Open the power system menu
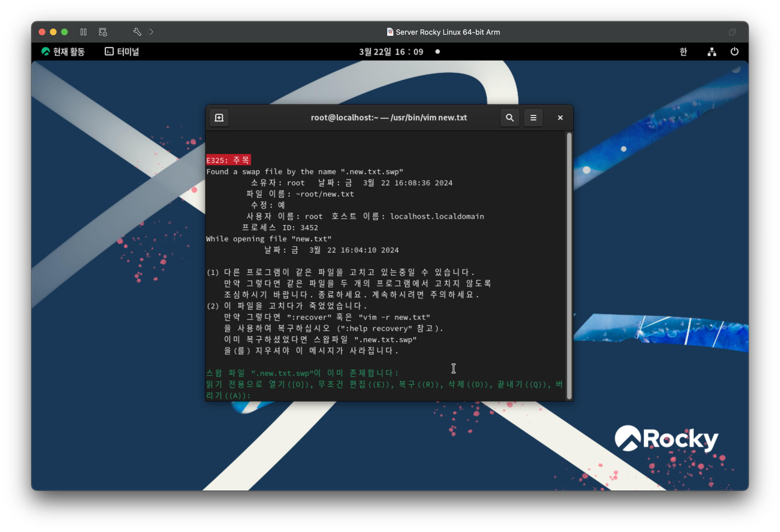The width and height of the screenshot is (780, 532). tap(734, 52)
